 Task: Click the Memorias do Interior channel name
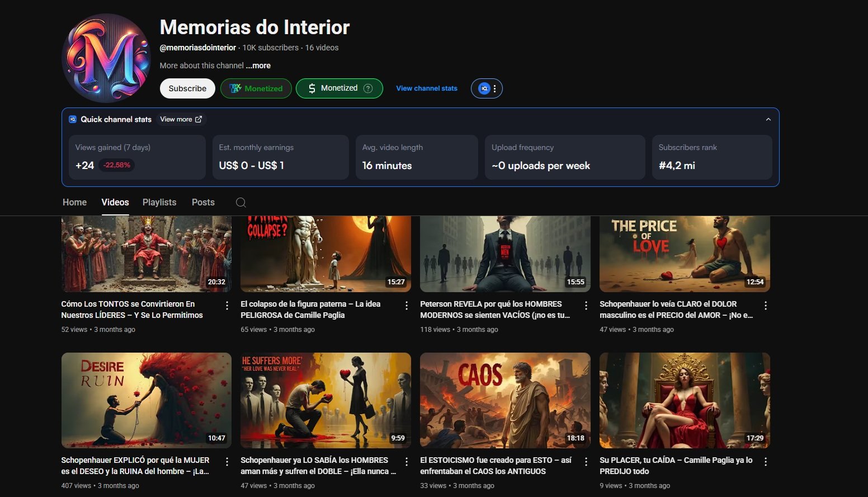click(x=254, y=27)
